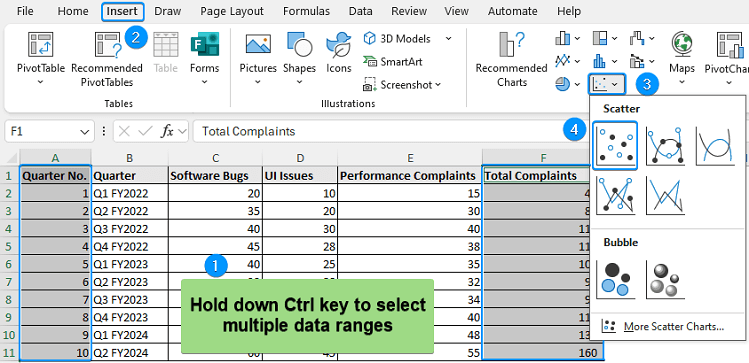This screenshot has width=749, height=363.
Task: Switch to the Automate tab
Action: pos(513,11)
